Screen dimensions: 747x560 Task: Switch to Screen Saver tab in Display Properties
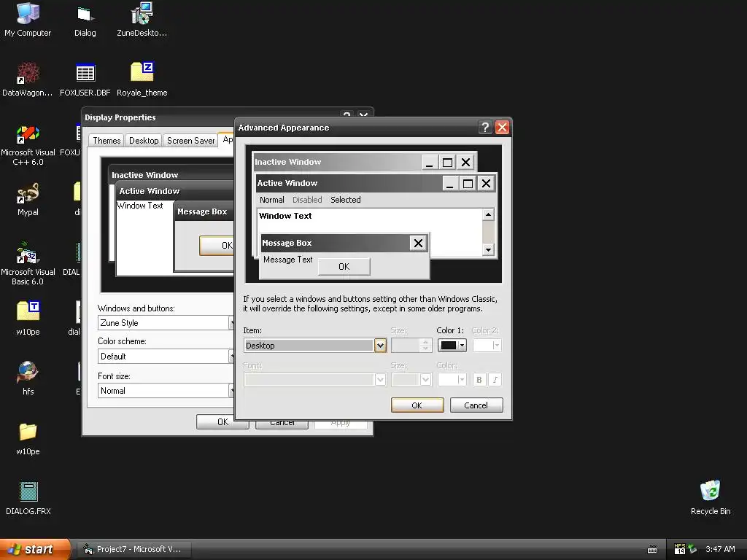click(x=190, y=141)
